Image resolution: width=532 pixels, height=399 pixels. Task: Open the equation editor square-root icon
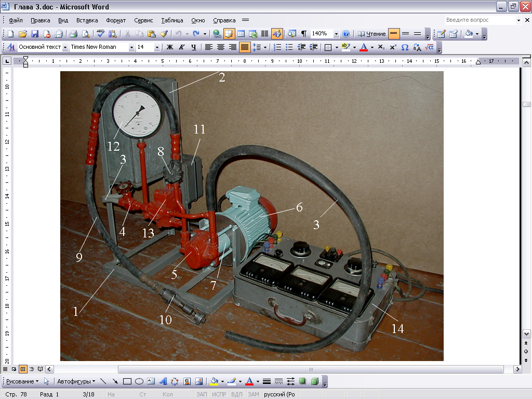click(429, 47)
